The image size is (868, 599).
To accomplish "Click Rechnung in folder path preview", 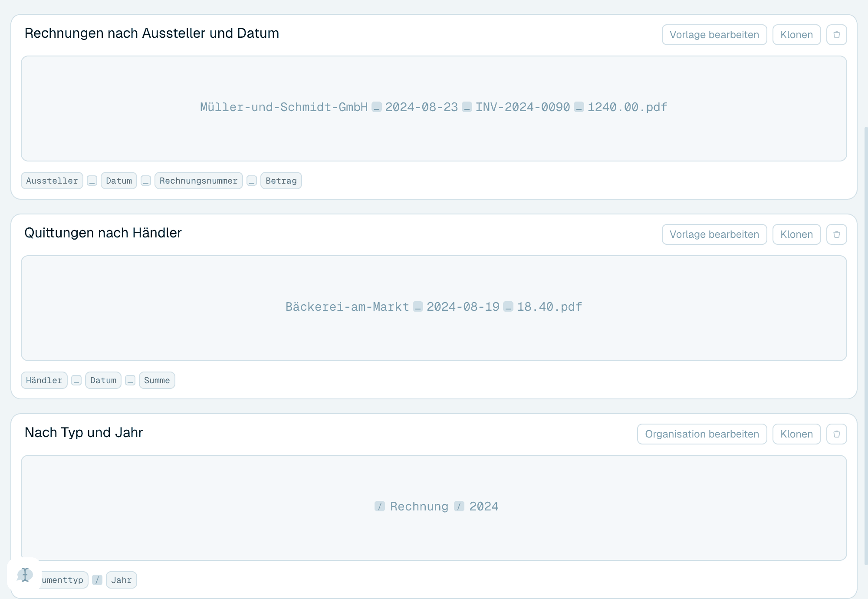I will (x=419, y=507).
